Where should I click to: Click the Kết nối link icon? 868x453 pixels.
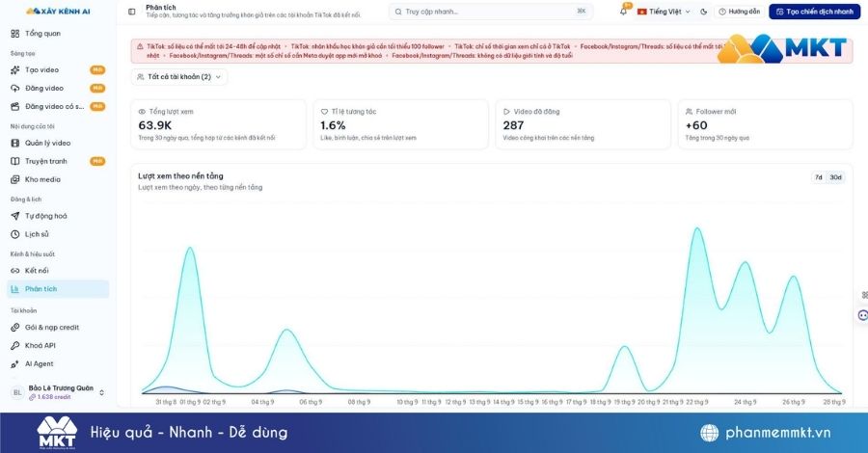(14, 271)
